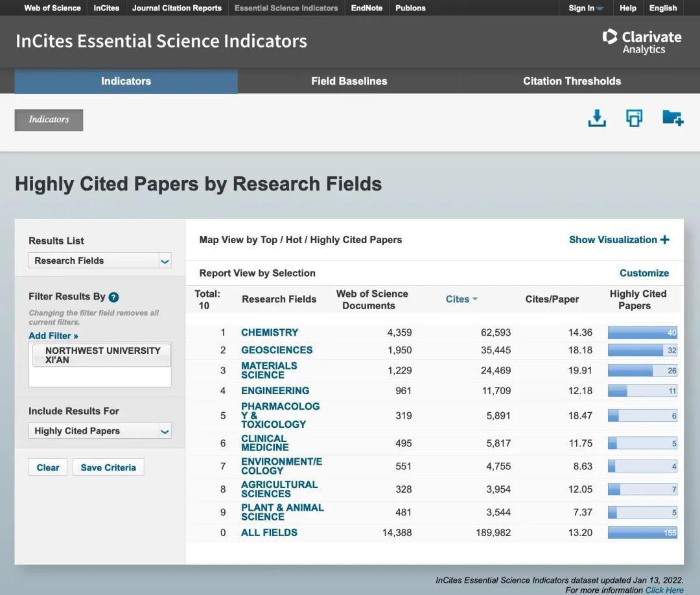Click the Save Criteria button
Image resolution: width=700 pixels, height=595 pixels.
[x=108, y=467]
